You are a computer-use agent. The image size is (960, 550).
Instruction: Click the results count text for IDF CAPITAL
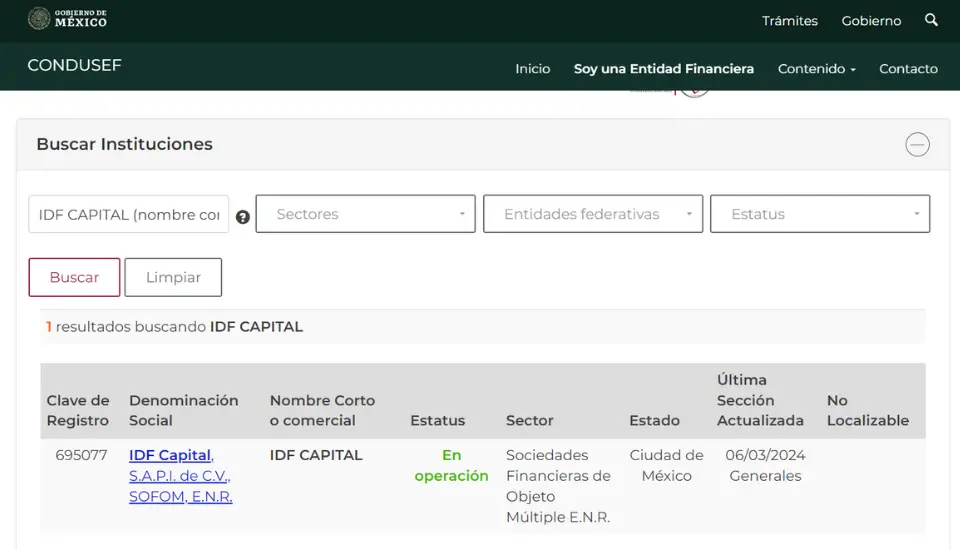click(174, 326)
